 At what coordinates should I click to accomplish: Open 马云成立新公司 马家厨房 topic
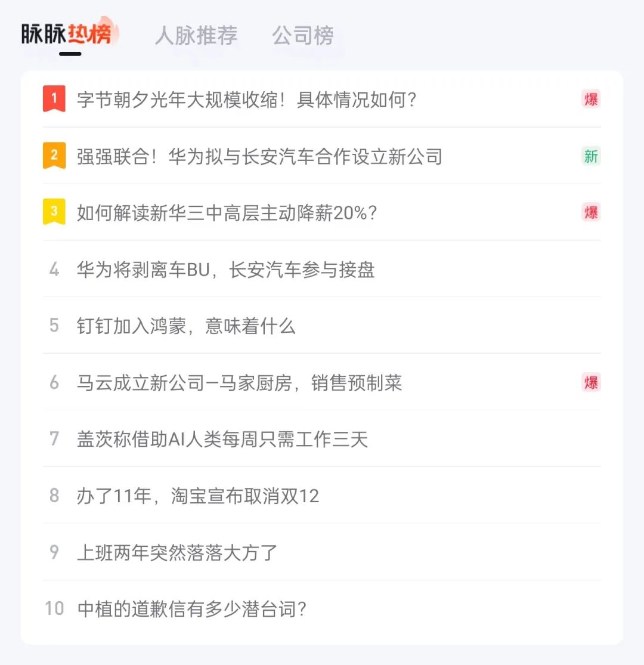tap(239, 383)
